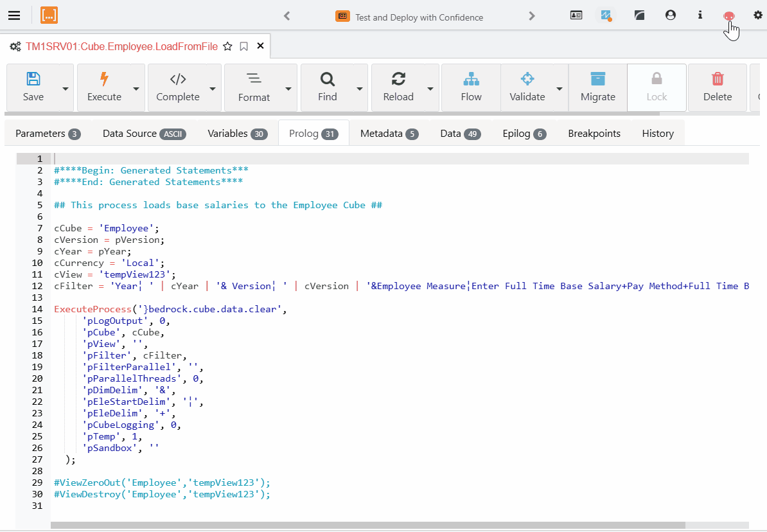Toggle bookmark on the LoadFromFile tab
767x532 pixels.
244,46
